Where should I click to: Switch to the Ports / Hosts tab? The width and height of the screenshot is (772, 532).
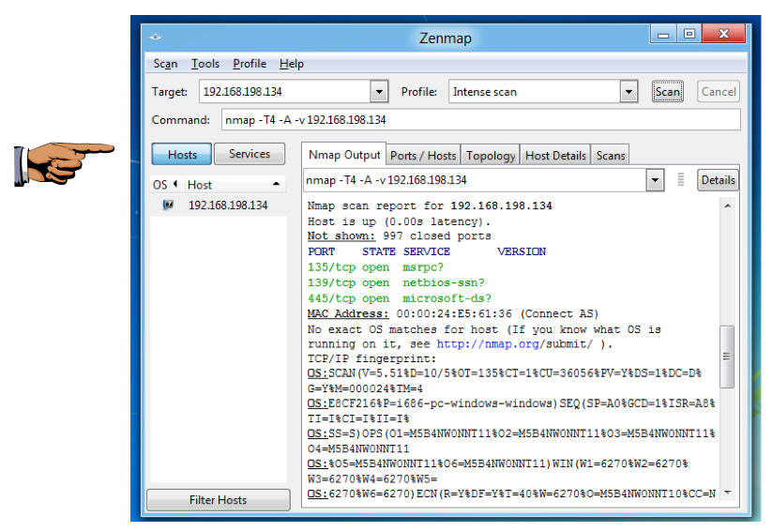(x=423, y=156)
